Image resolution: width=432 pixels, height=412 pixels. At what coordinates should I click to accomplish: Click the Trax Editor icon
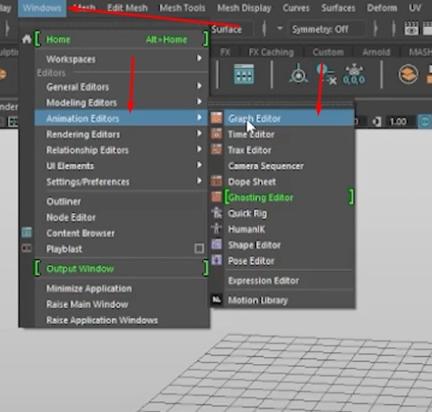pos(216,149)
